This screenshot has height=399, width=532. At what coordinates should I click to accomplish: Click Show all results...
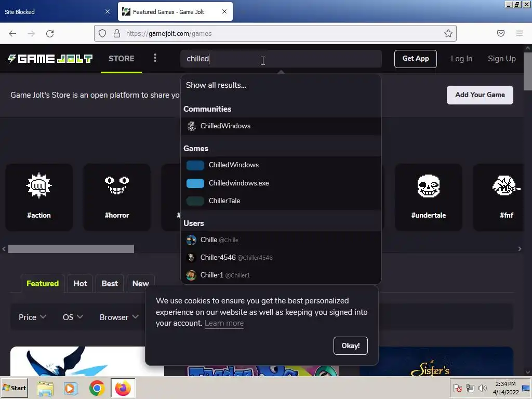pyautogui.click(x=216, y=85)
